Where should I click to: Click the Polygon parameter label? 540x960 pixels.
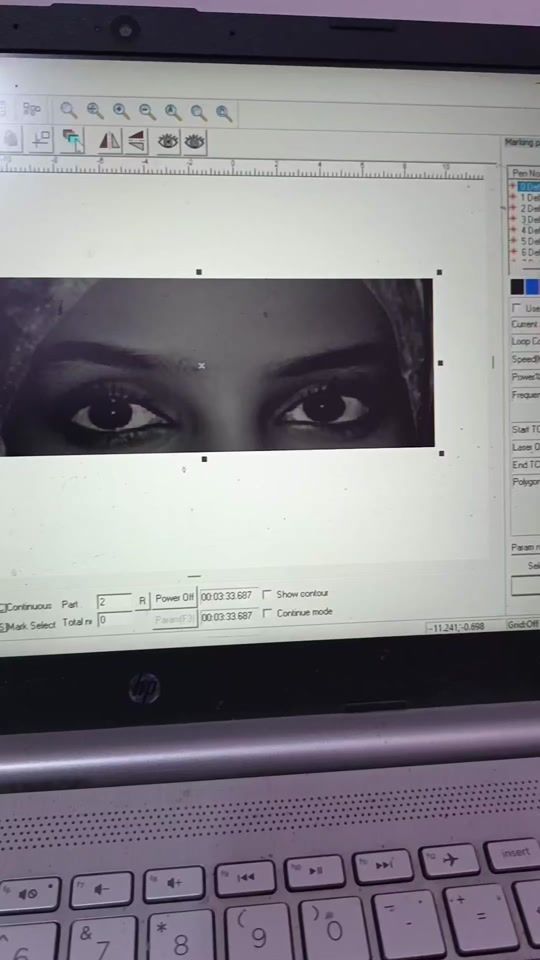pos(525,482)
